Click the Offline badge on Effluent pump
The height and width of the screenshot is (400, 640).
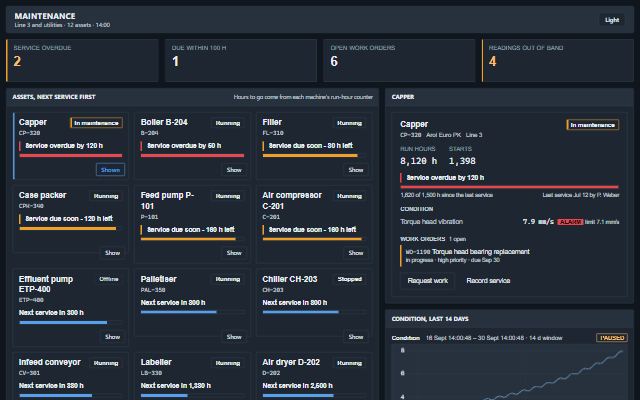109,279
